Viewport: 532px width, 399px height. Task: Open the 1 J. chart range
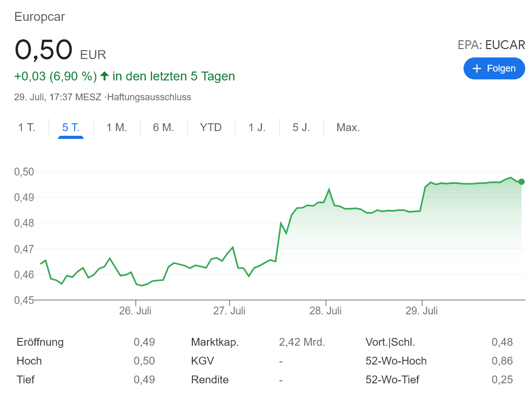pyautogui.click(x=257, y=127)
